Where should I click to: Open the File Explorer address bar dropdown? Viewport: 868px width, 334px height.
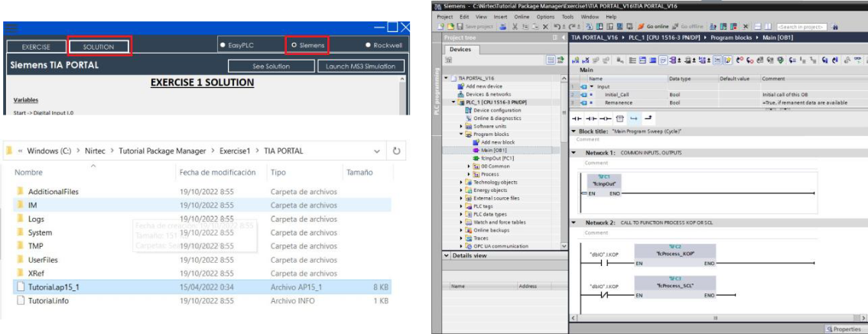pyautogui.click(x=378, y=151)
